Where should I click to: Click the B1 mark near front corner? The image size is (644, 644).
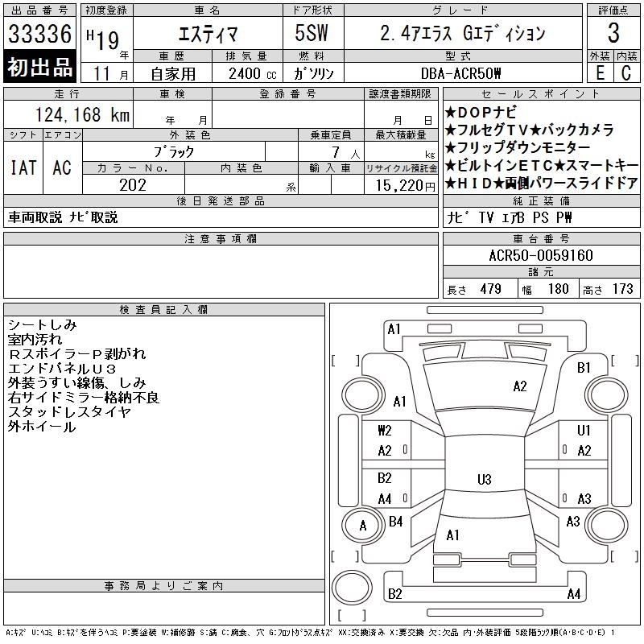(x=584, y=368)
